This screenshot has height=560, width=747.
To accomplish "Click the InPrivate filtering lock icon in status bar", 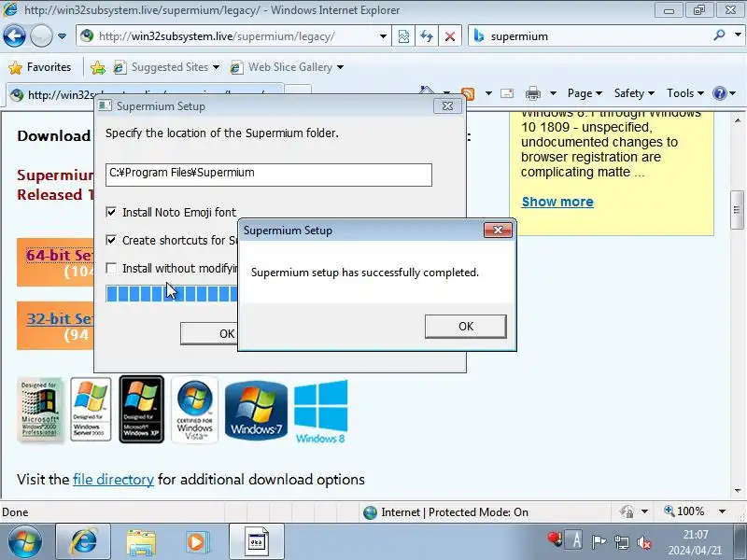I will click(627, 511).
